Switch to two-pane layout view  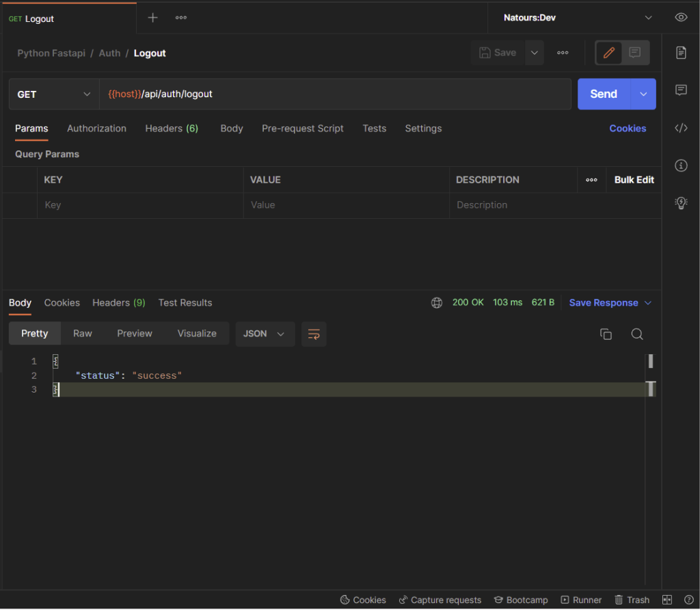pyautogui.click(x=666, y=600)
